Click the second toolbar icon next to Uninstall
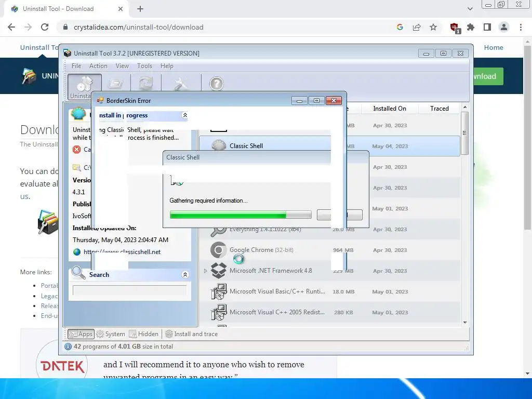The height and width of the screenshot is (399, 532). (115, 84)
